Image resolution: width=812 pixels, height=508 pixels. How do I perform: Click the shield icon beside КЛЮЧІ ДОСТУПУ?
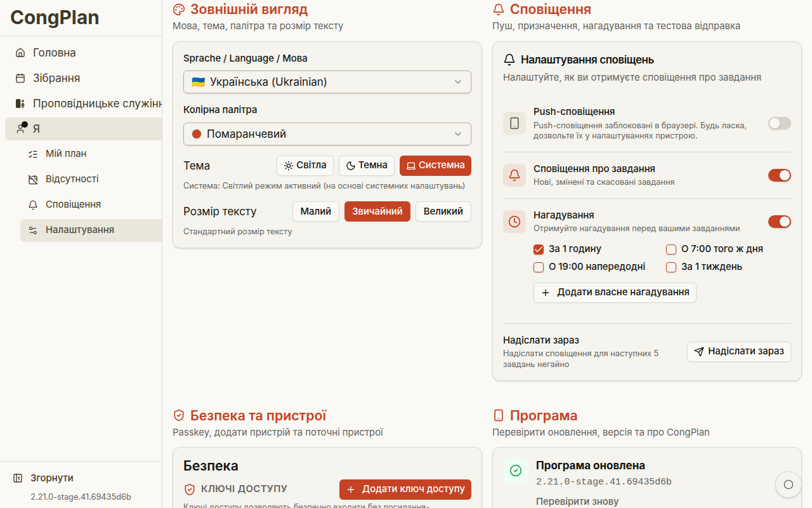(189, 489)
